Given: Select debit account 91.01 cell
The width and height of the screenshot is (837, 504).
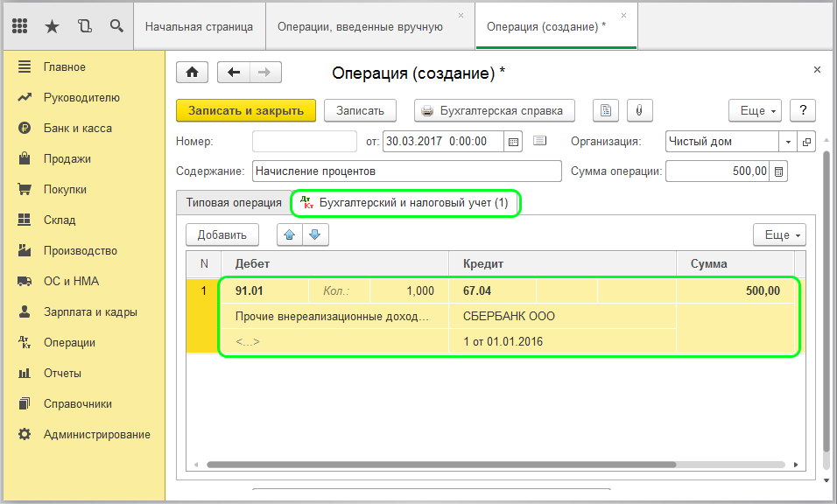Looking at the screenshot, I should (x=264, y=290).
